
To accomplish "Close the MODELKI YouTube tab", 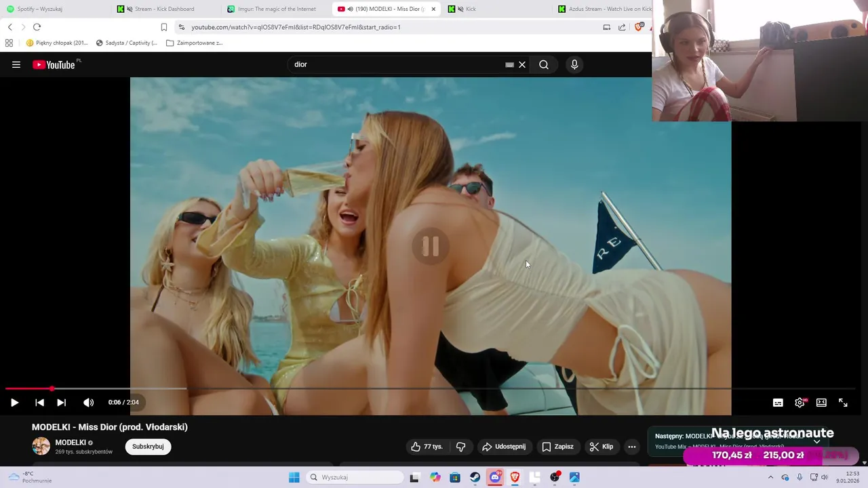I will pos(433,9).
